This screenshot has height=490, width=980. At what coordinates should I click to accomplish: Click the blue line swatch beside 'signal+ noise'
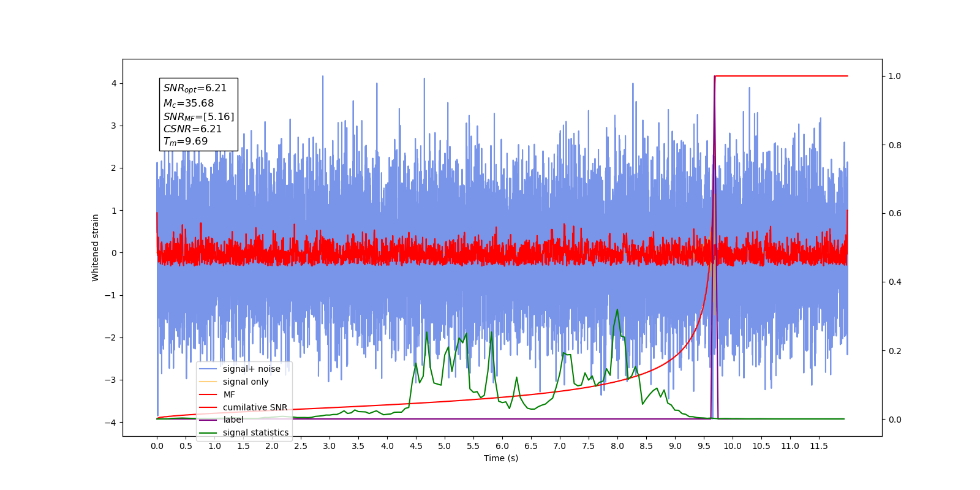[208, 369]
